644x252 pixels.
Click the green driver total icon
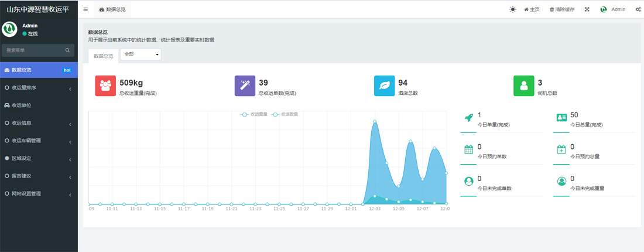tap(523, 86)
